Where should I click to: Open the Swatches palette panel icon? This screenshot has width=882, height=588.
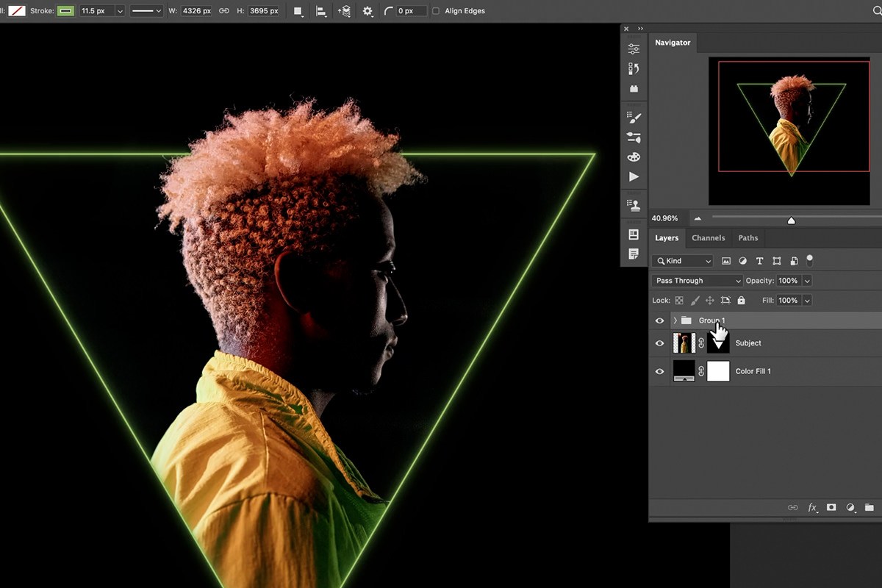point(634,157)
